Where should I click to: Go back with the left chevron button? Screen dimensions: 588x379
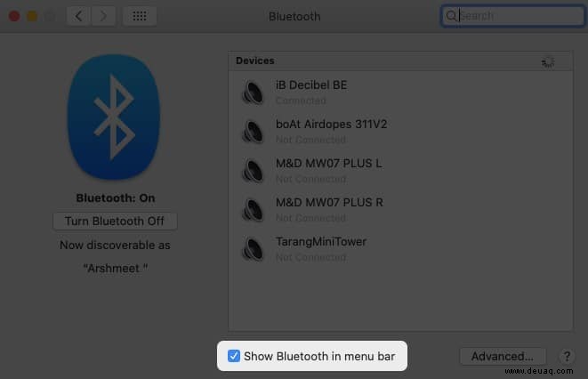coord(78,16)
